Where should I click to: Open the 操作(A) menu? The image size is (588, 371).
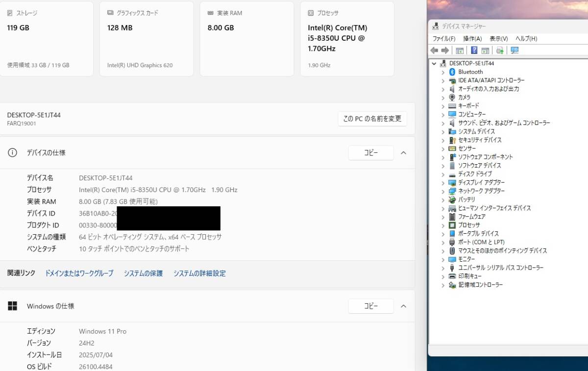[472, 39]
